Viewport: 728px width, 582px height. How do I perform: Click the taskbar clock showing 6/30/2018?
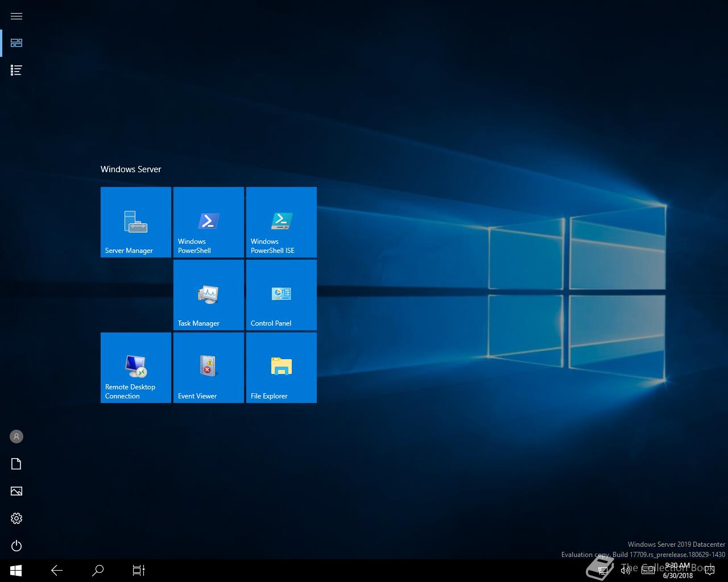click(x=677, y=571)
